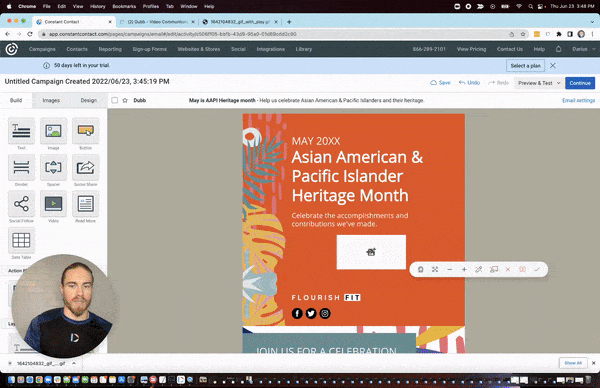Screen dimensions: 600x388
Task: Click Show All downloads button
Action: [573, 363]
